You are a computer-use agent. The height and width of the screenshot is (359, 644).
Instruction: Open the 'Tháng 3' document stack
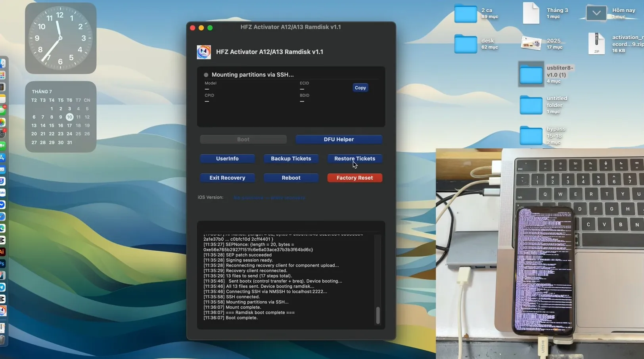click(x=531, y=13)
